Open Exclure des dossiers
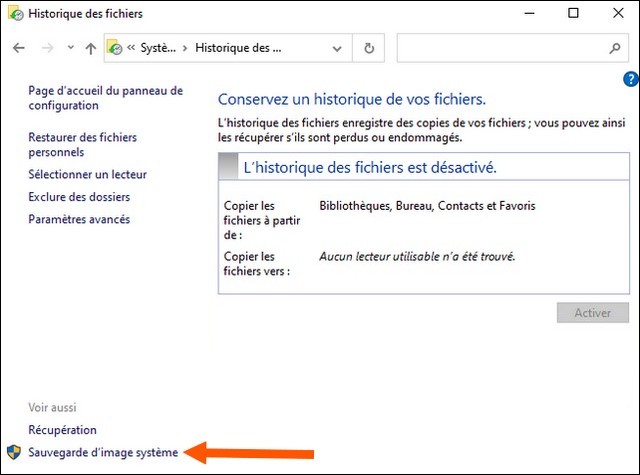This screenshot has width=640, height=475. pyautogui.click(x=79, y=197)
